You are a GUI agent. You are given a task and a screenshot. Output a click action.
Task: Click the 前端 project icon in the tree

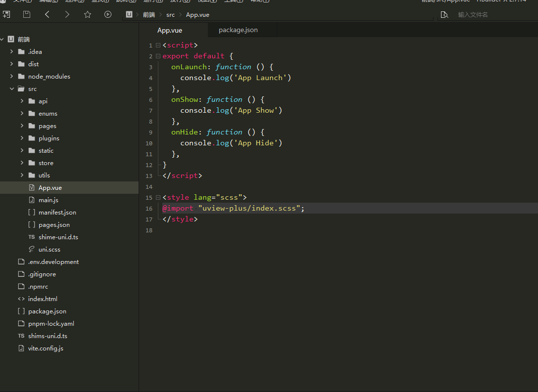pos(11,39)
